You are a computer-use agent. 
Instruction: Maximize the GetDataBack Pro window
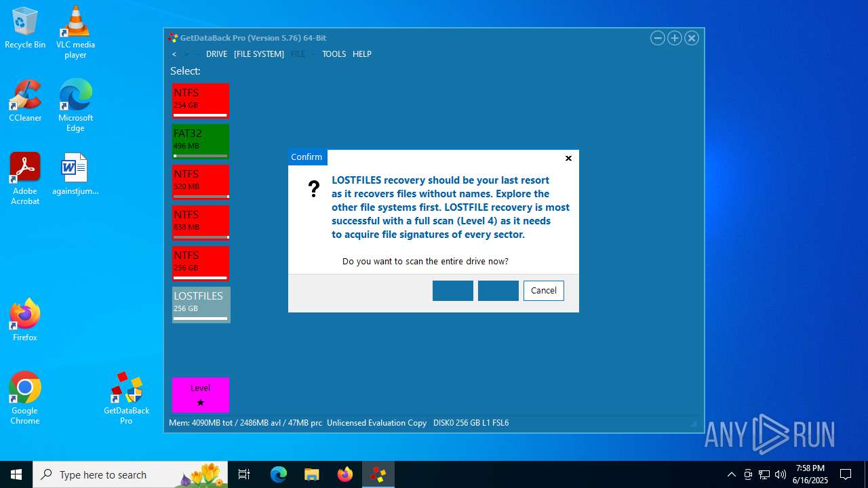[x=675, y=38]
